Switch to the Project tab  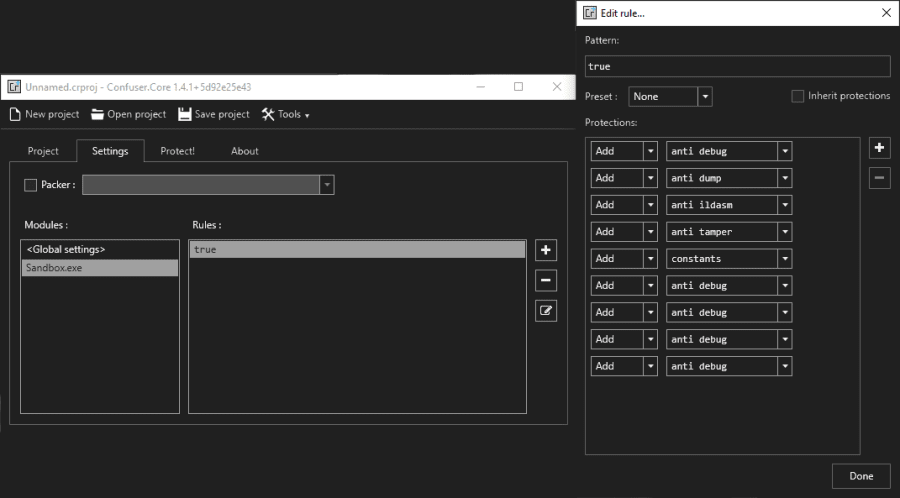coord(43,151)
